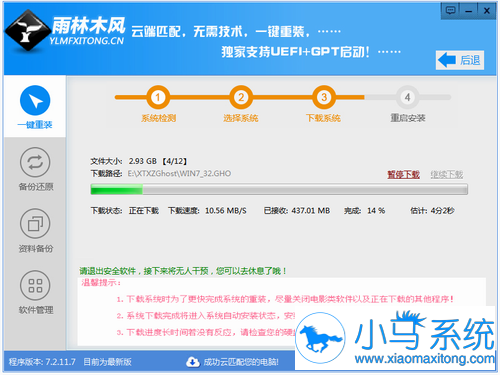Click the 后退 back button
This screenshot has height=375, width=500.
460,60
